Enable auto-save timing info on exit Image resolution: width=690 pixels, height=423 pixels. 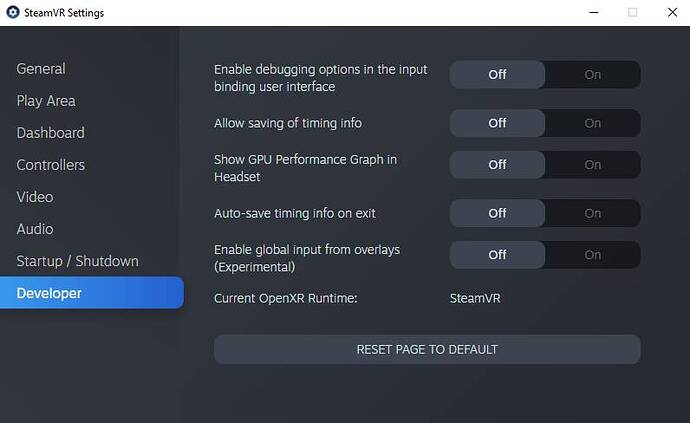coord(593,213)
